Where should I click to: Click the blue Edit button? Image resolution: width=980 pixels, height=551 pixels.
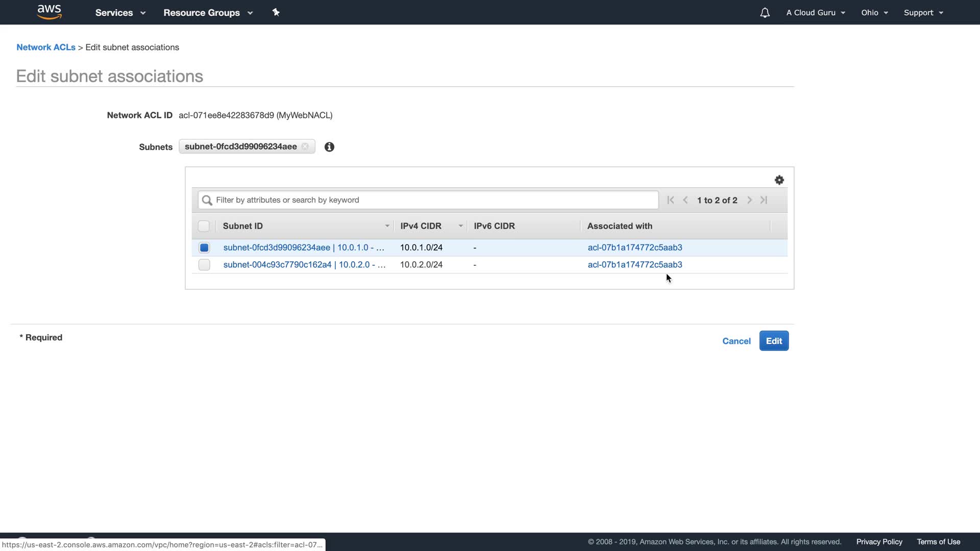click(773, 341)
